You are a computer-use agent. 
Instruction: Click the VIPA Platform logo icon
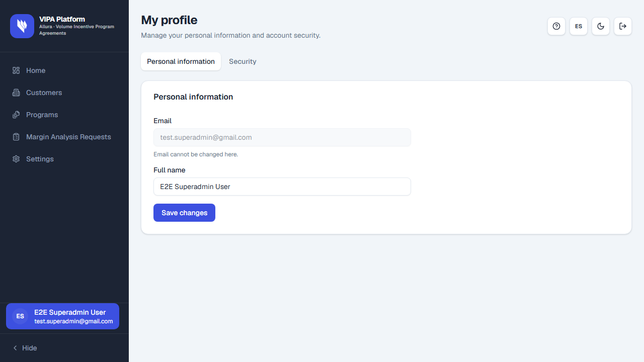point(22,26)
